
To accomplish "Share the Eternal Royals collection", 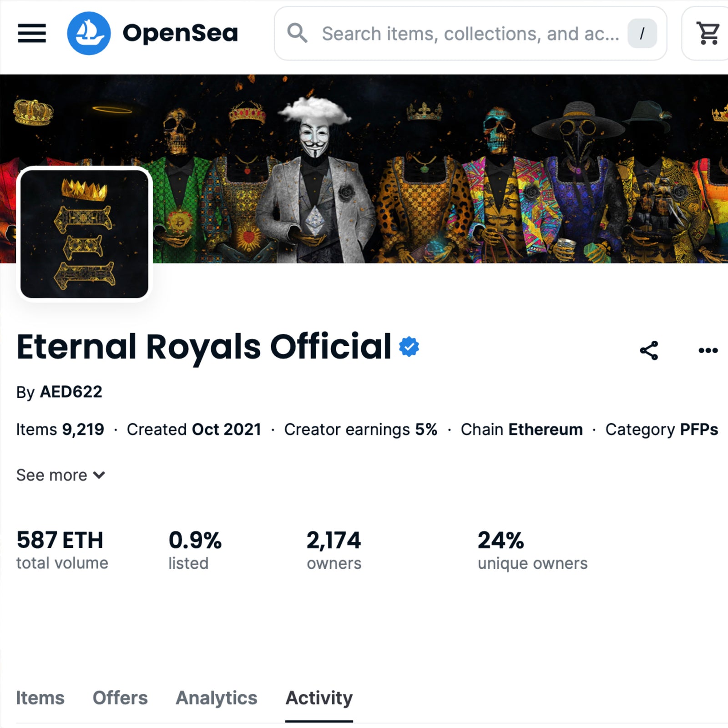I will pos(649,350).
